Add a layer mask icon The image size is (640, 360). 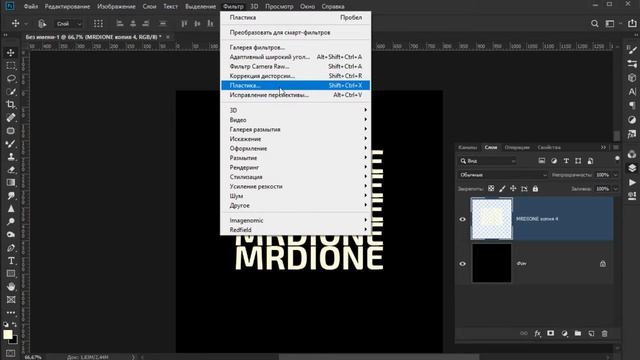click(551, 333)
